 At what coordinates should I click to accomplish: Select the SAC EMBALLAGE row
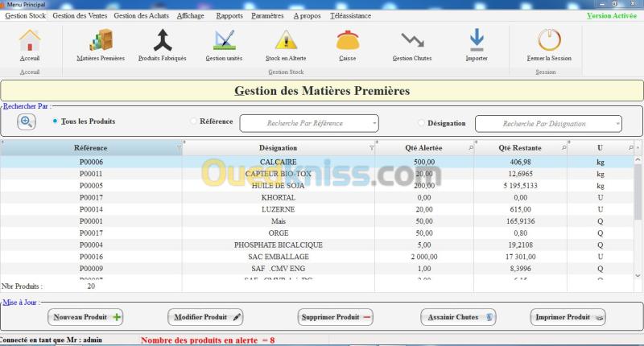317,257
